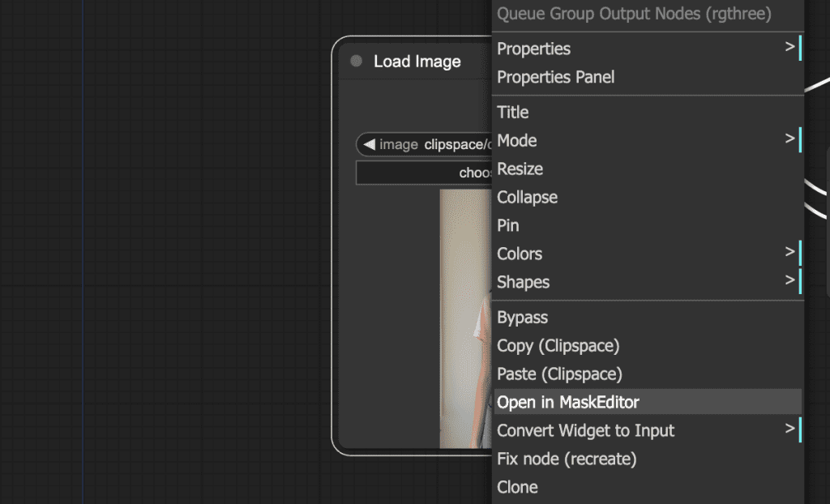This screenshot has height=504, width=830.
Task: Select Paste (Clipspace) entry
Action: [x=648, y=374]
